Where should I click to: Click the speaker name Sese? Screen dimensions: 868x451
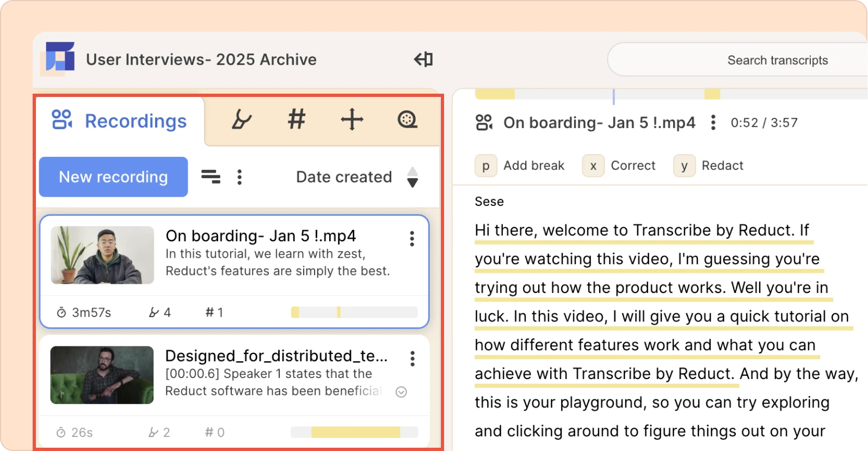489,202
